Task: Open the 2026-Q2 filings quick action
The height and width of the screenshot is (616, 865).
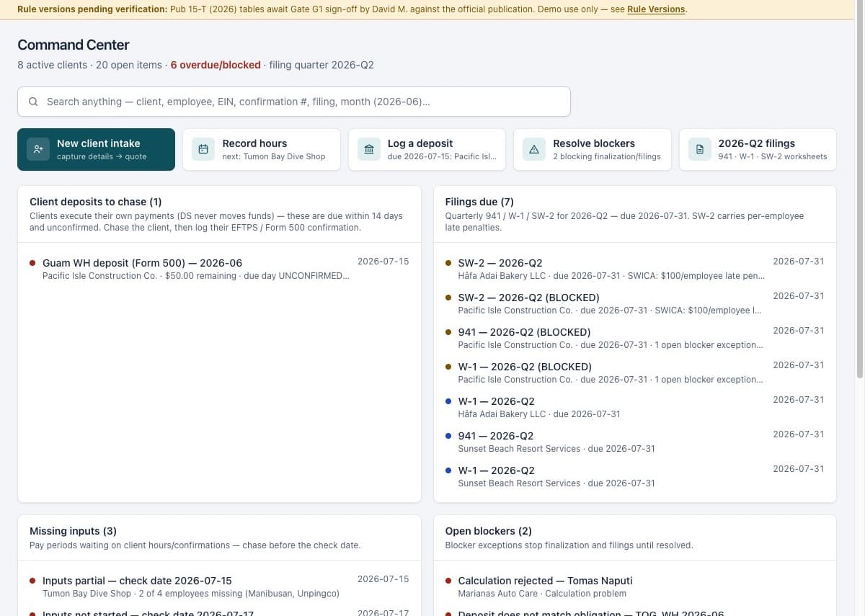Action: point(758,149)
